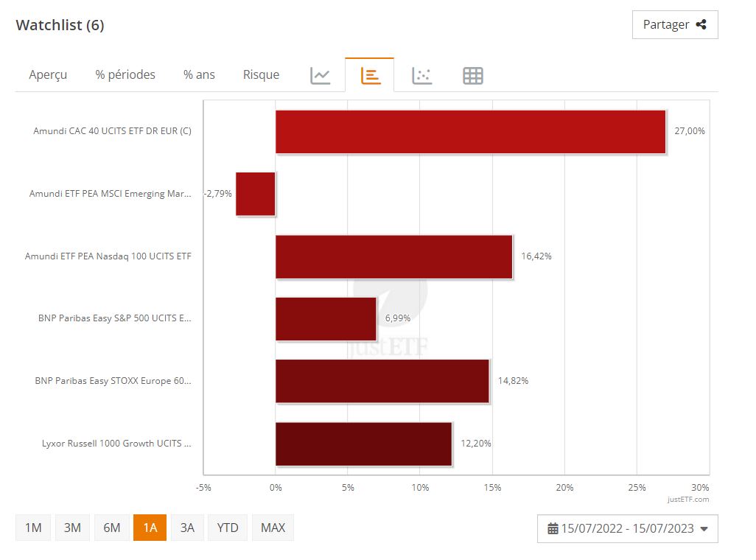The height and width of the screenshot is (560, 756).
Task: Click the Amundi CAC 40 red bar
Action: click(471, 132)
